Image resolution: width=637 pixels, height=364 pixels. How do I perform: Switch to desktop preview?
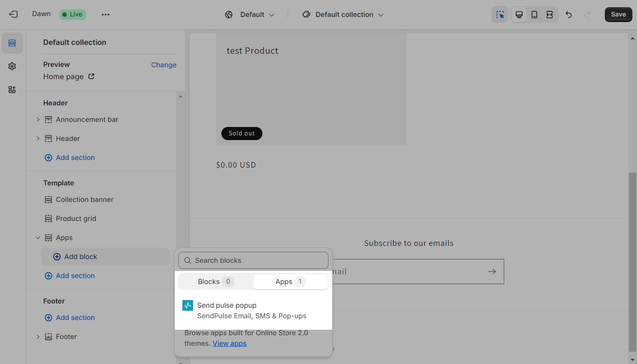pyautogui.click(x=519, y=15)
